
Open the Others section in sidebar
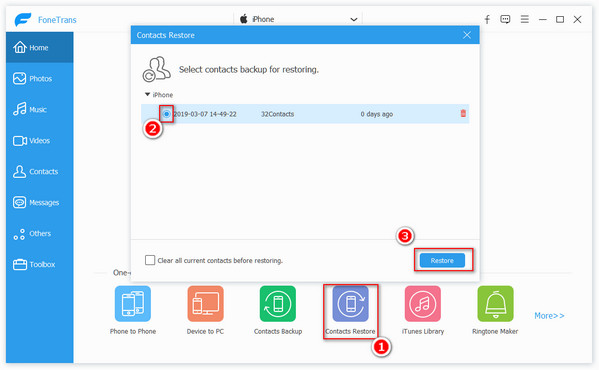39,233
